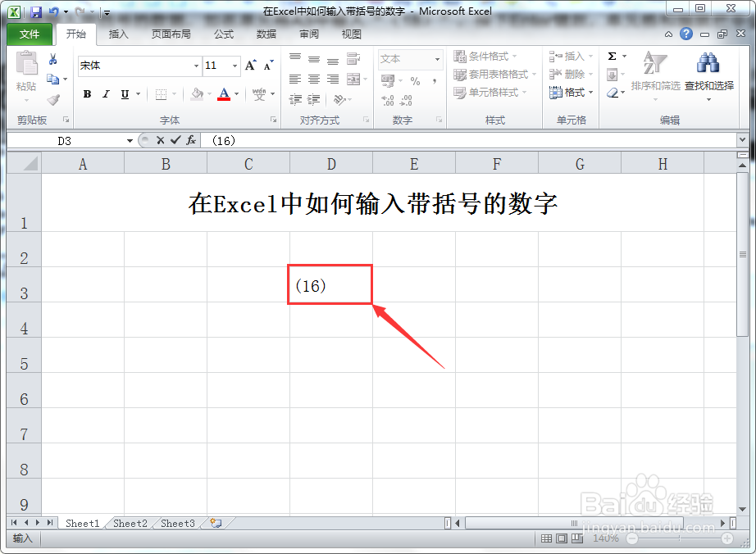
Task: Decrease font size with small A icon
Action: 269,66
